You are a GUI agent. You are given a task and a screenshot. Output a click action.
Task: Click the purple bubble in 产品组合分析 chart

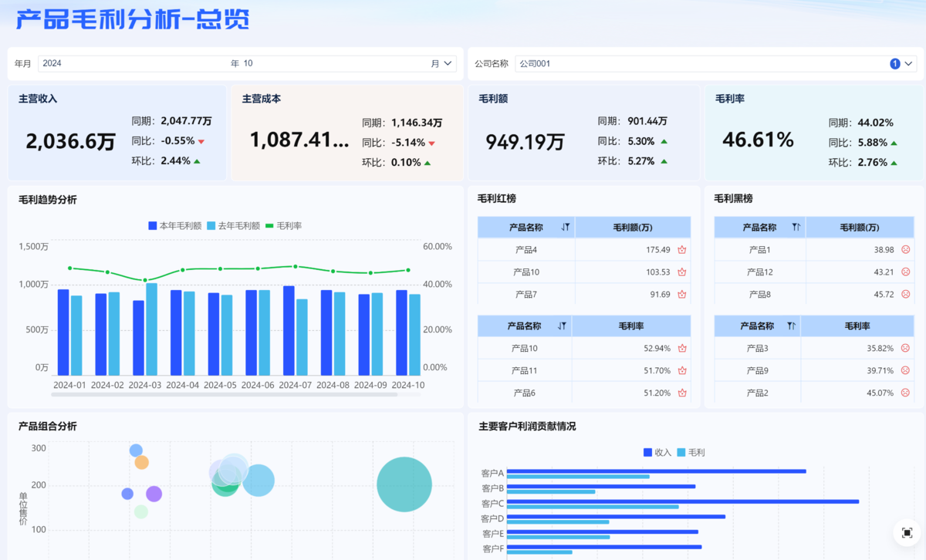coord(154,494)
